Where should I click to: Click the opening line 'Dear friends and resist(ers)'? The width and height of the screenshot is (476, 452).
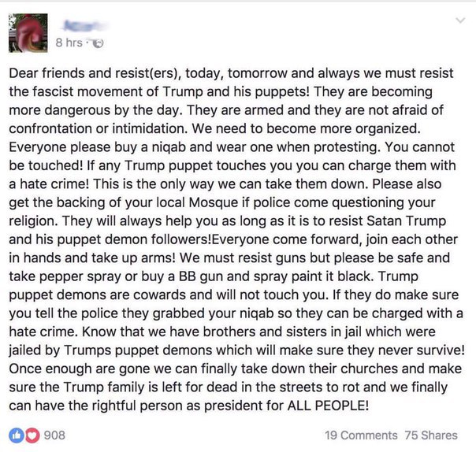tap(94, 74)
